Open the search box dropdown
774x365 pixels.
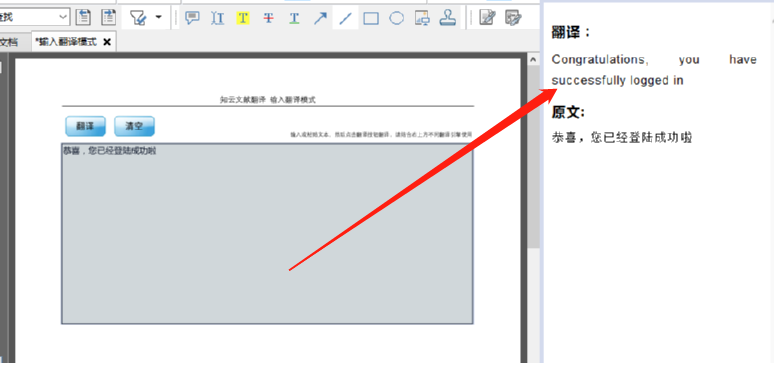(x=64, y=17)
